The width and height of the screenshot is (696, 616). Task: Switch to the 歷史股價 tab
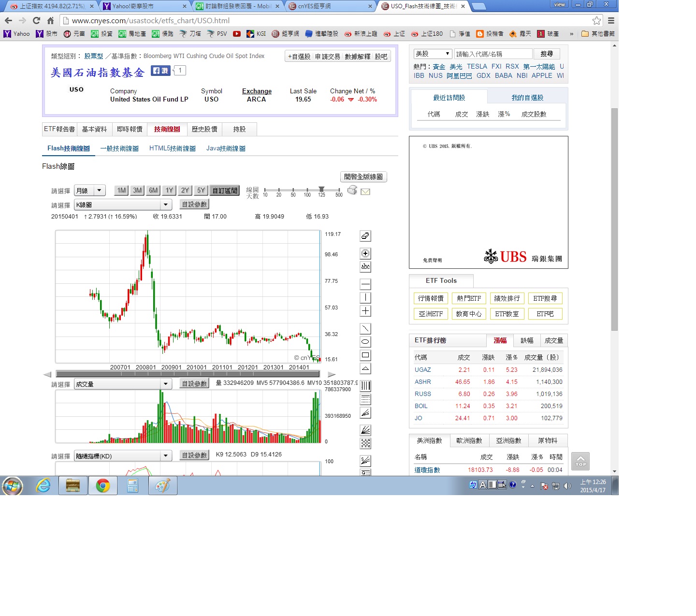[x=204, y=129]
